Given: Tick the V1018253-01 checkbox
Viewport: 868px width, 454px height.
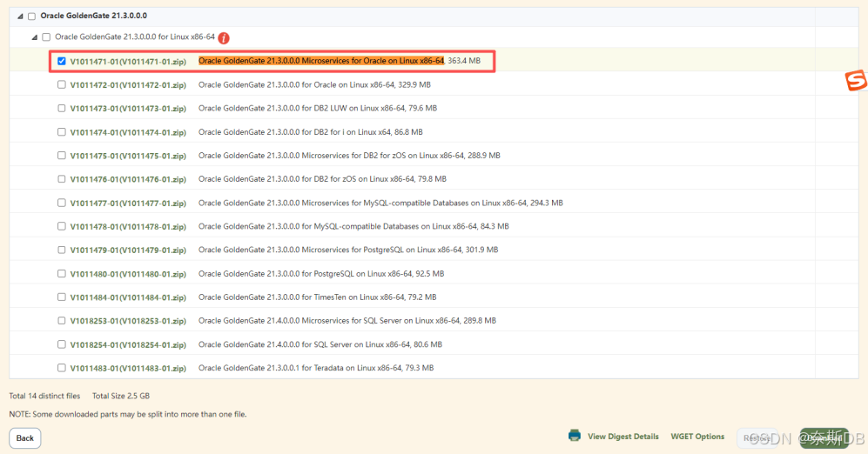Looking at the screenshot, I should pos(62,321).
